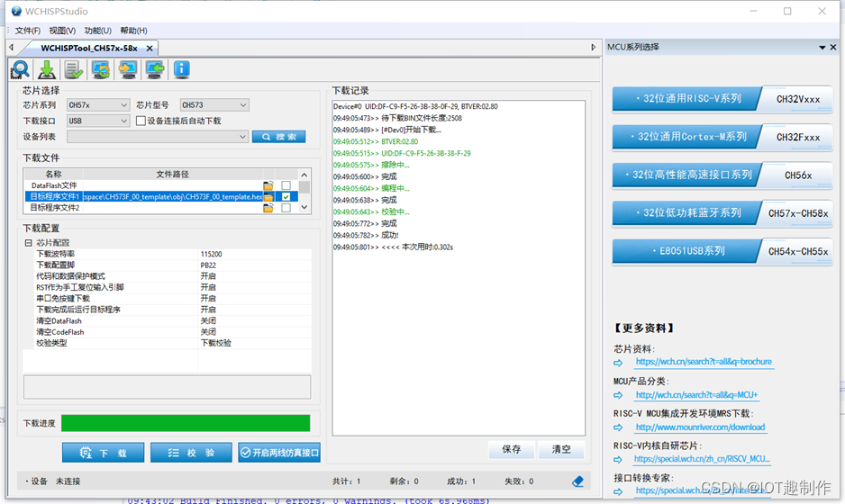Viewport: 845px width, 504px height.
Task: Browse folder icon for DataFlash文件 row
Action: tap(268, 185)
